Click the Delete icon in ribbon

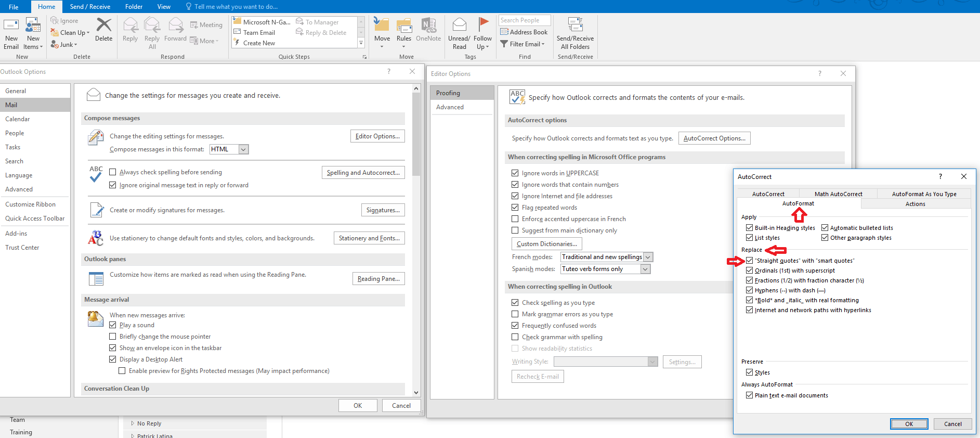click(104, 24)
